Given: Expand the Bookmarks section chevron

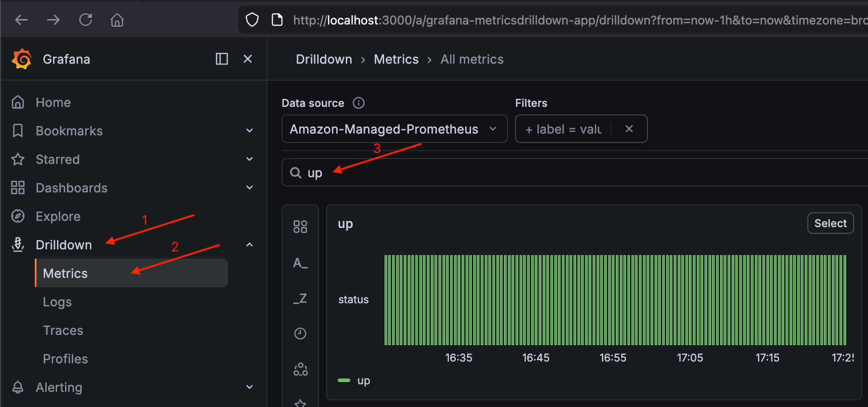Looking at the screenshot, I should click(x=250, y=130).
